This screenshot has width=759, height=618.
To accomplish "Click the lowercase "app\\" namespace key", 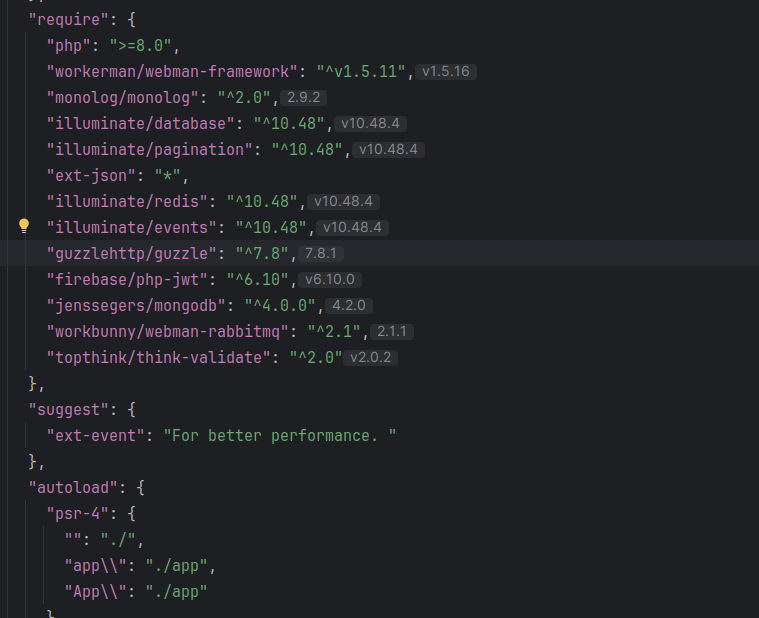I will pos(96,566).
